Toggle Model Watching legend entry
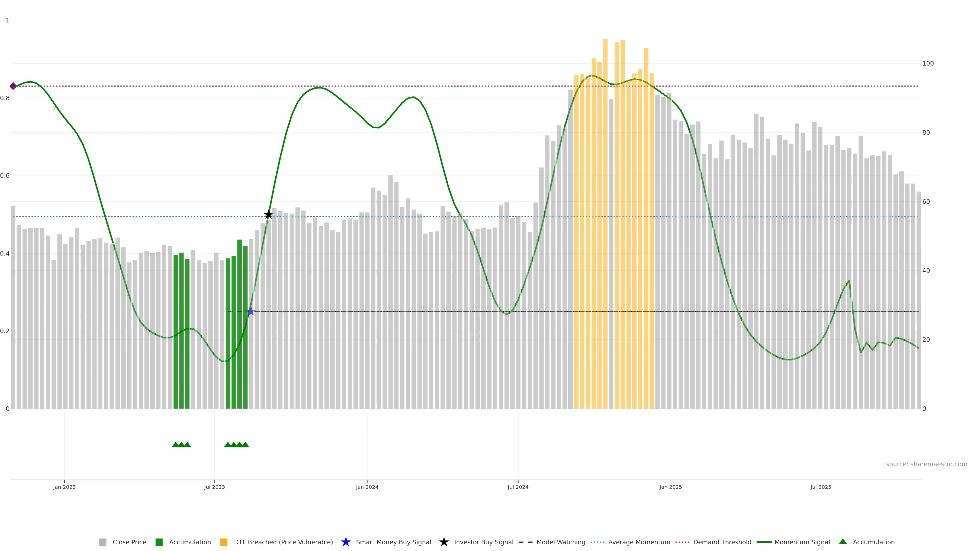Viewport: 980px width, 551px height. coord(560,542)
